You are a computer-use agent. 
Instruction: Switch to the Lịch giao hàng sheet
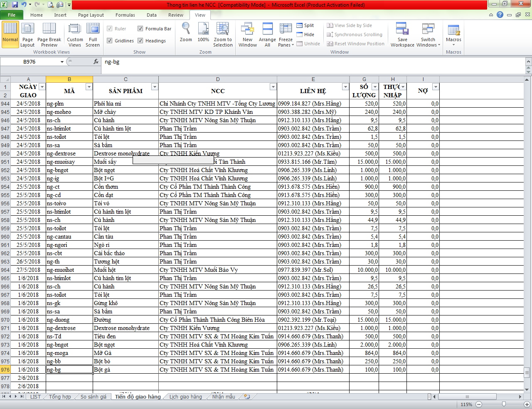click(x=185, y=397)
